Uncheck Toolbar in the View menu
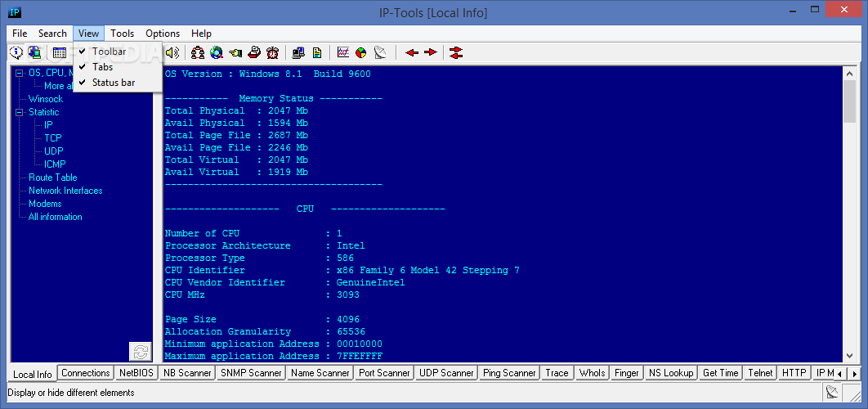Screen dimensions: 868x409 click(118, 52)
